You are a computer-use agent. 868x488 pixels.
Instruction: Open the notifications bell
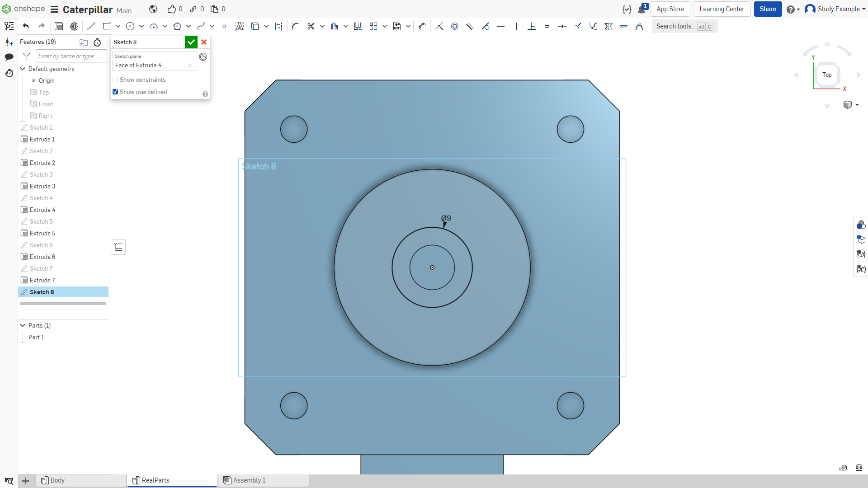(642, 9)
